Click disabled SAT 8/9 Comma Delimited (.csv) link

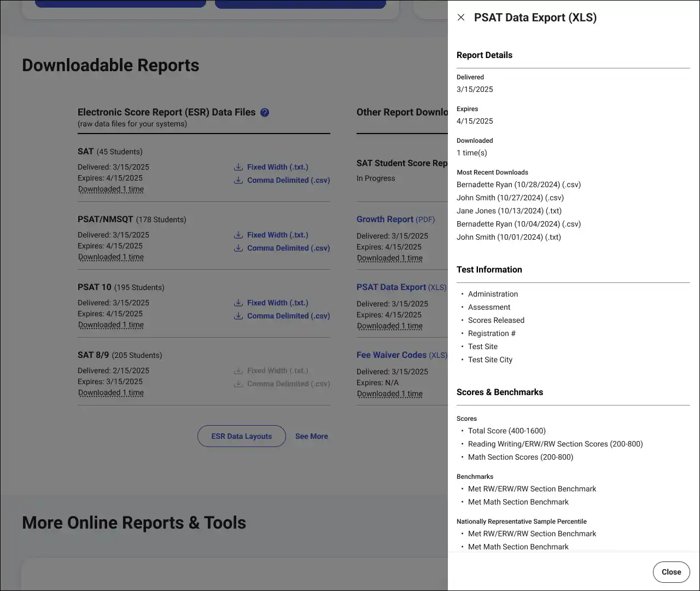pos(288,384)
